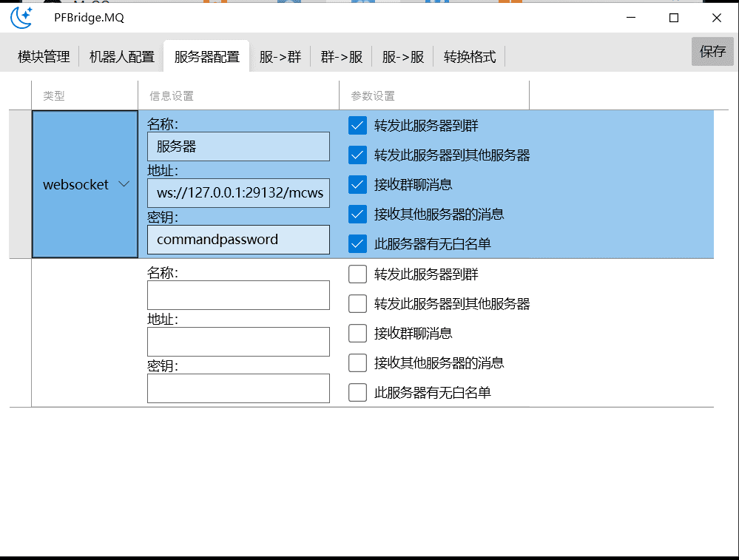Viewport: 739px width, 560px height.
Task: Enable 转发此服务器到其他服务器 in the empty row
Action: (358, 304)
